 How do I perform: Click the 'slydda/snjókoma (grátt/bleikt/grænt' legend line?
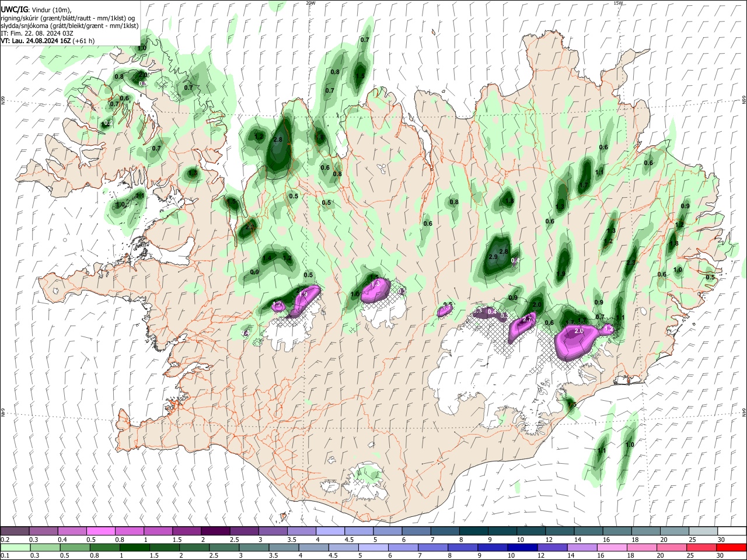pos(70,26)
